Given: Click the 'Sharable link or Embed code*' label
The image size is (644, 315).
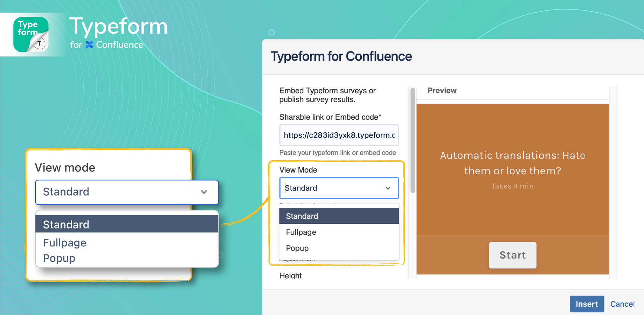Looking at the screenshot, I should click(330, 117).
